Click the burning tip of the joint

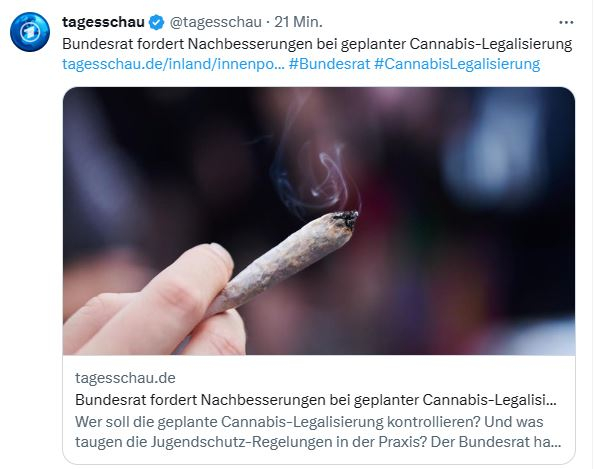pos(345,219)
